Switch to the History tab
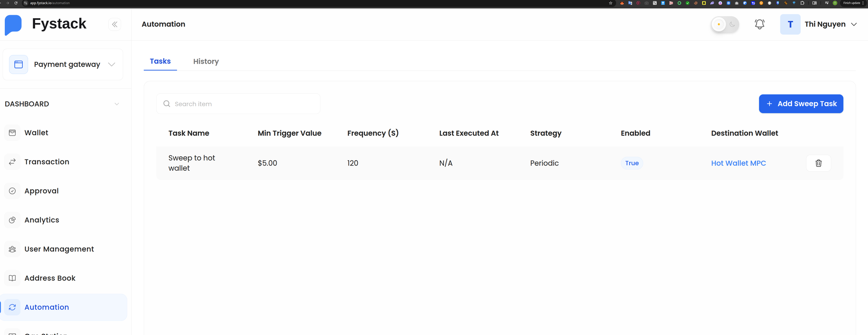The height and width of the screenshot is (335, 868). 206,62
